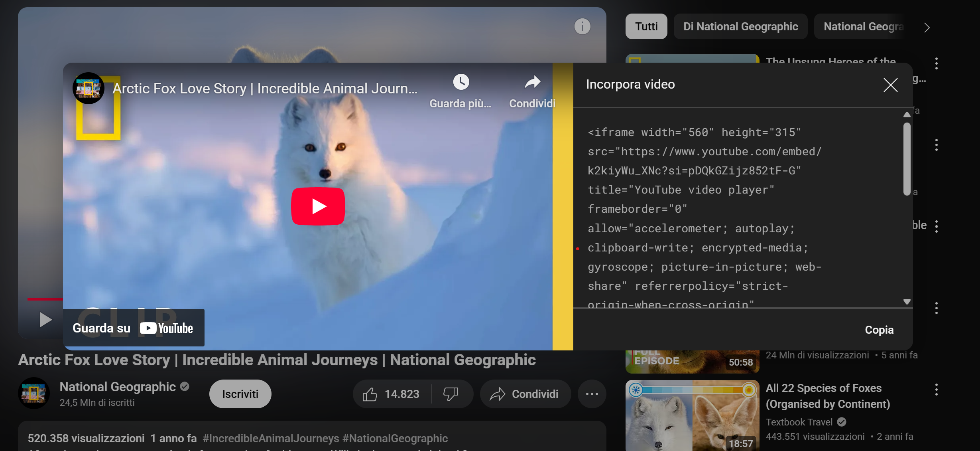Open All 22 Species of Foxes thumbnail
Image resolution: width=980 pixels, height=451 pixels.
pyautogui.click(x=693, y=415)
